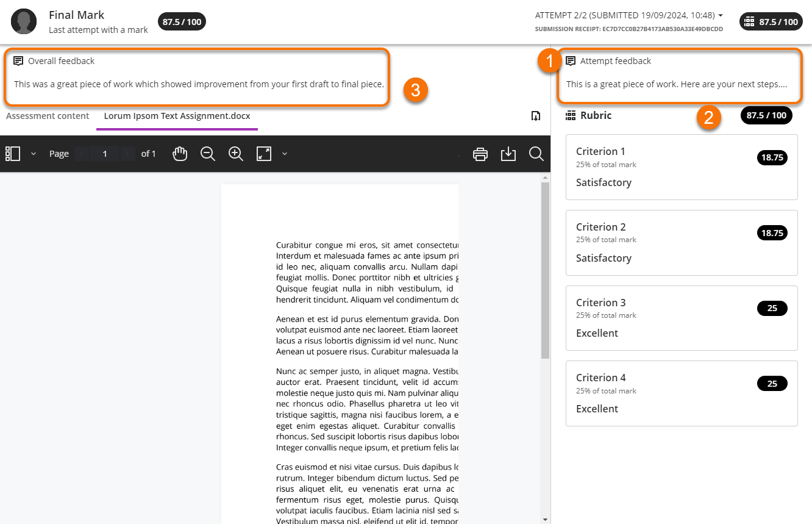Image resolution: width=812 pixels, height=524 pixels.
Task: Expand the fit page options dropdown
Action: pyautogui.click(x=285, y=154)
